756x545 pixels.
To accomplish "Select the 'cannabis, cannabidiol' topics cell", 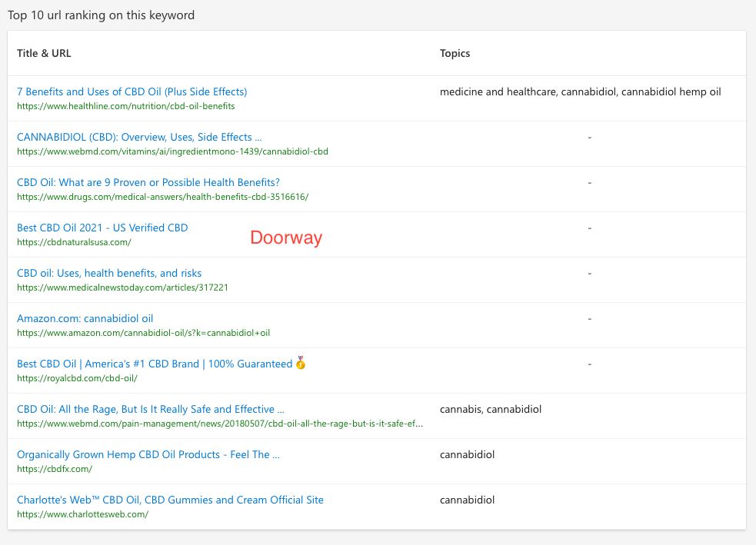I will [x=491, y=409].
